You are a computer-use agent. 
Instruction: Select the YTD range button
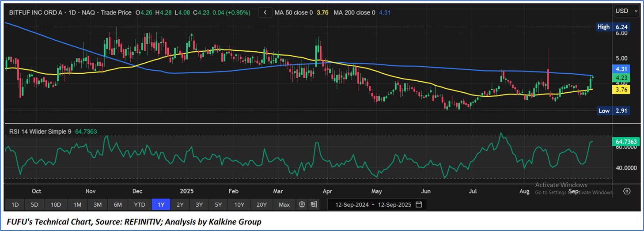coord(140,204)
